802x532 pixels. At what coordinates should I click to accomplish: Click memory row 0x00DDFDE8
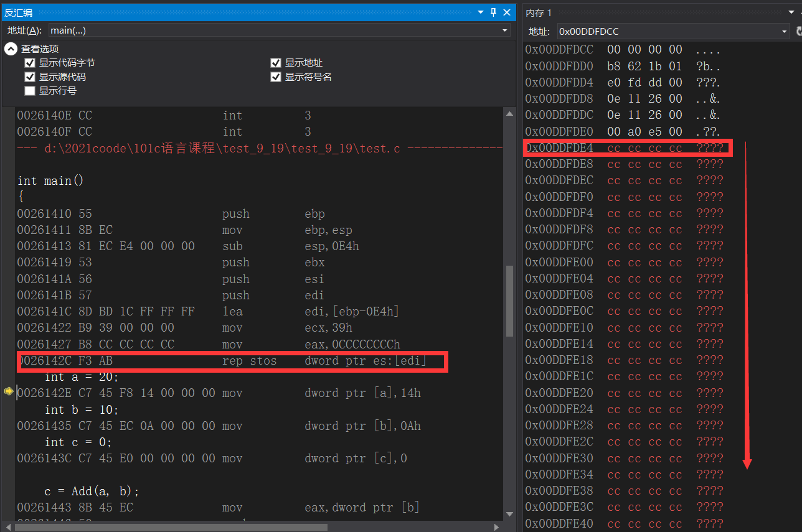[x=625, y=164]
